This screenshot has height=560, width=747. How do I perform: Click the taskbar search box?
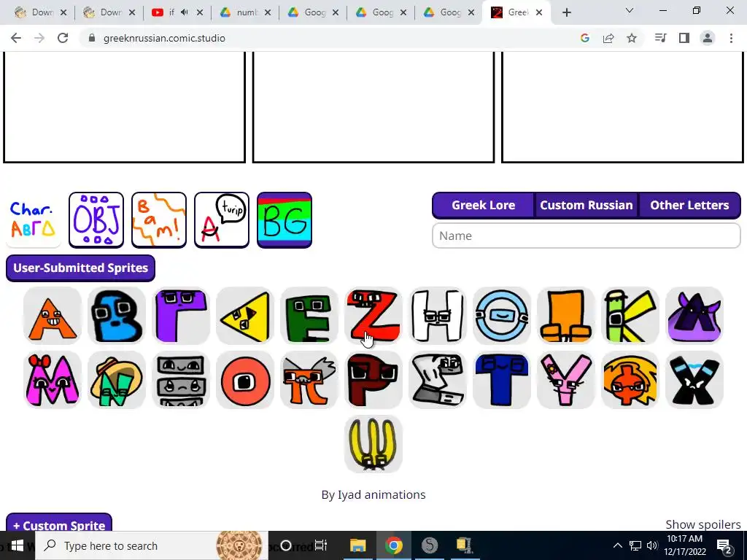[152, 545]
